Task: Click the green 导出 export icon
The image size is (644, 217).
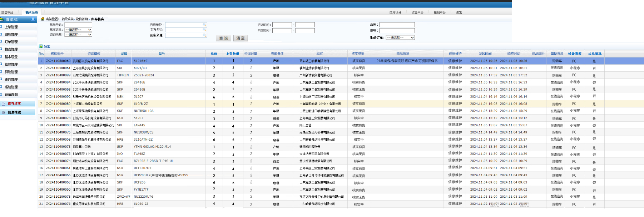Action: tap(41, 46)
